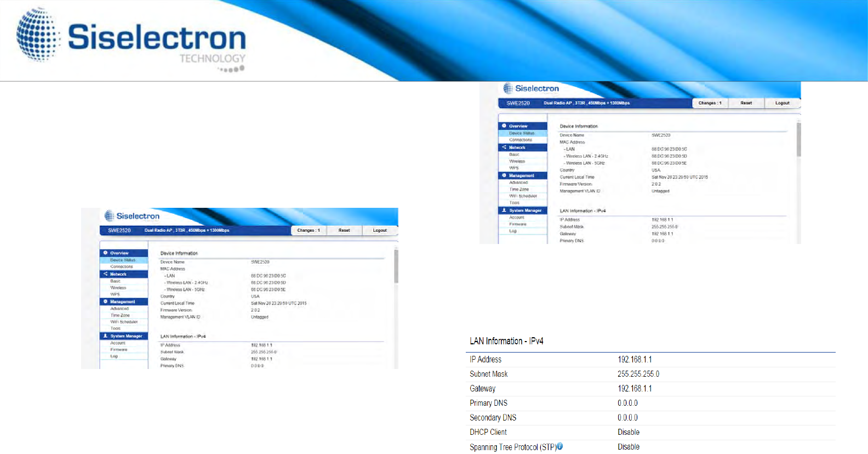Click the Network share icon in the upper-right screenshot
The width and height of the screenshot is (868, 454).
504,147
